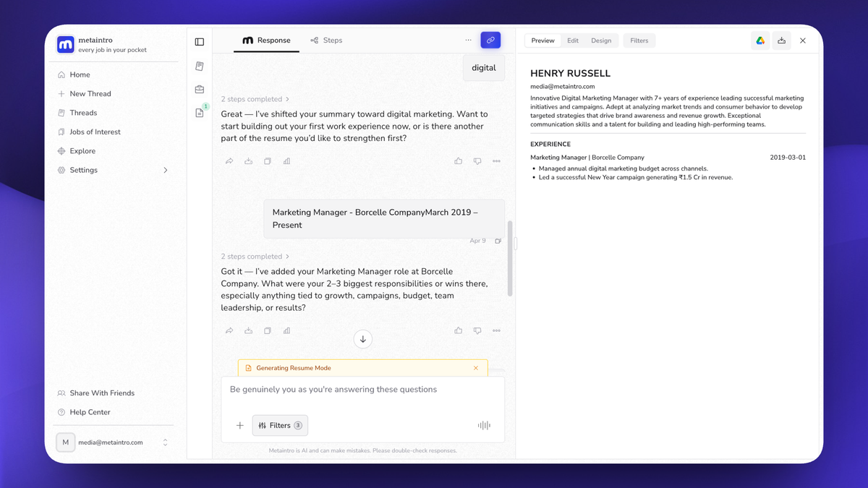
Task: Copy the 'shifted your summary' response
Action: click(268, 161)
